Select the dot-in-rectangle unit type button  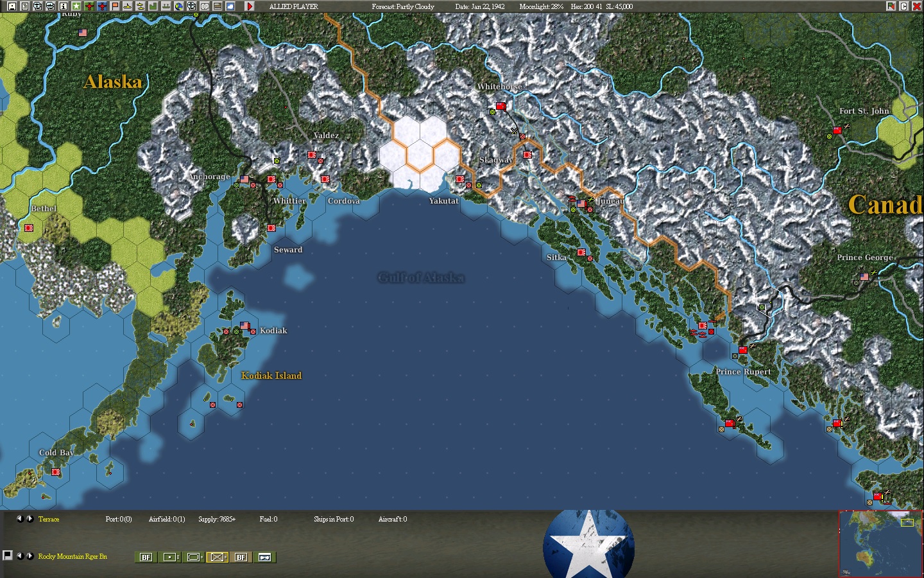click(170, 557)
